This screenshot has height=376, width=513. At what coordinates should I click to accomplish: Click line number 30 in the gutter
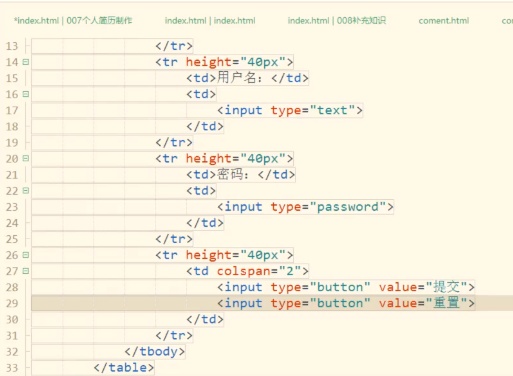pyautogui.click(x=12, y=320)
